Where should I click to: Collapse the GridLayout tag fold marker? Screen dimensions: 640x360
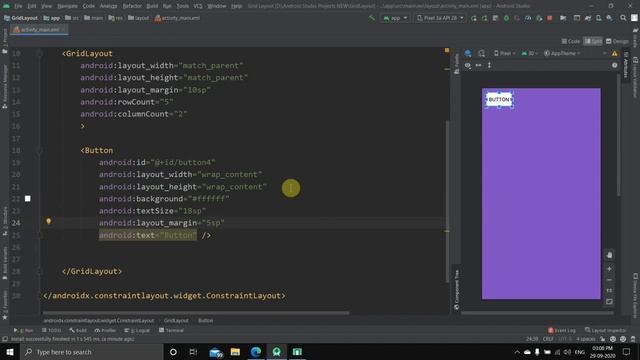pos(40,53)
